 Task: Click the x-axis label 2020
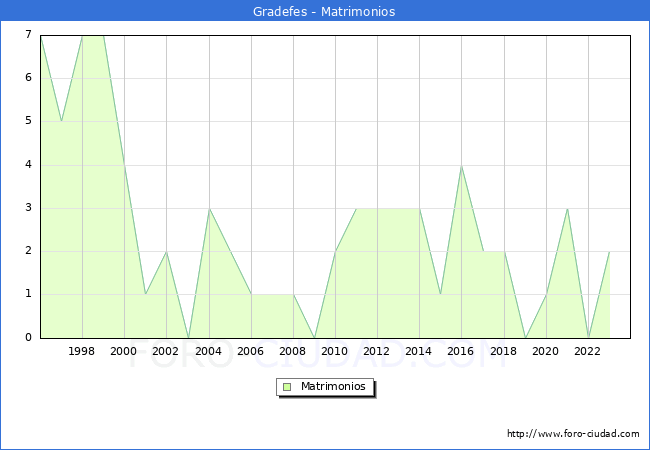546,351
